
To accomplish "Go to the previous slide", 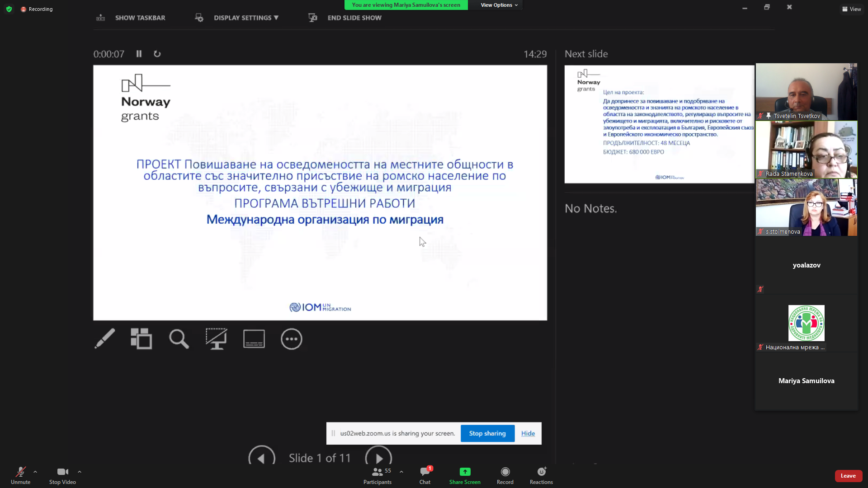I will [261, 457].
